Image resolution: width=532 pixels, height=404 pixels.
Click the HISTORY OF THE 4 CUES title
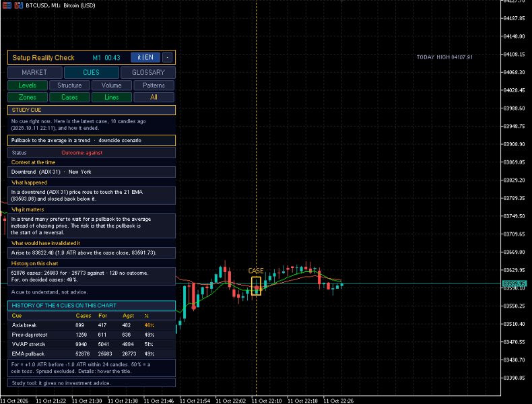coord(92,306)
